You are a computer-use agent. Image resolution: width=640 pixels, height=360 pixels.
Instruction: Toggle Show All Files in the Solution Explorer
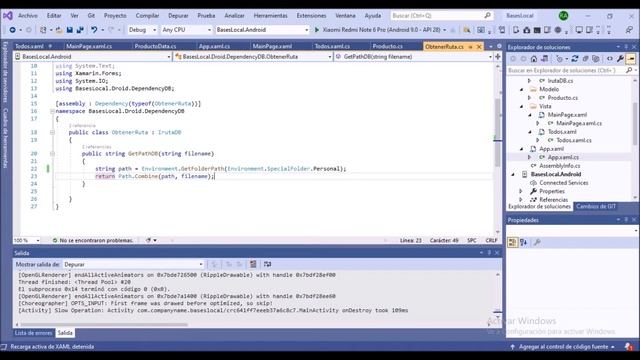click(596, 59)
